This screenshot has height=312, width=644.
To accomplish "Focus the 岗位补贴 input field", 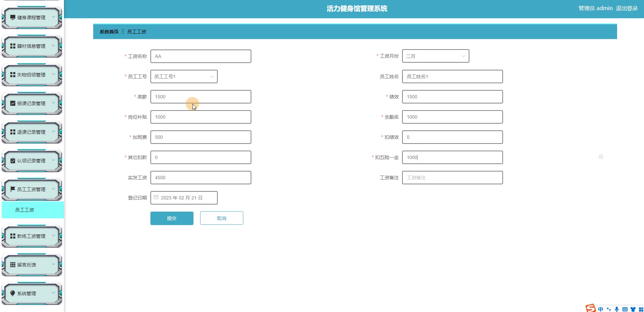I will click(201, 117).
